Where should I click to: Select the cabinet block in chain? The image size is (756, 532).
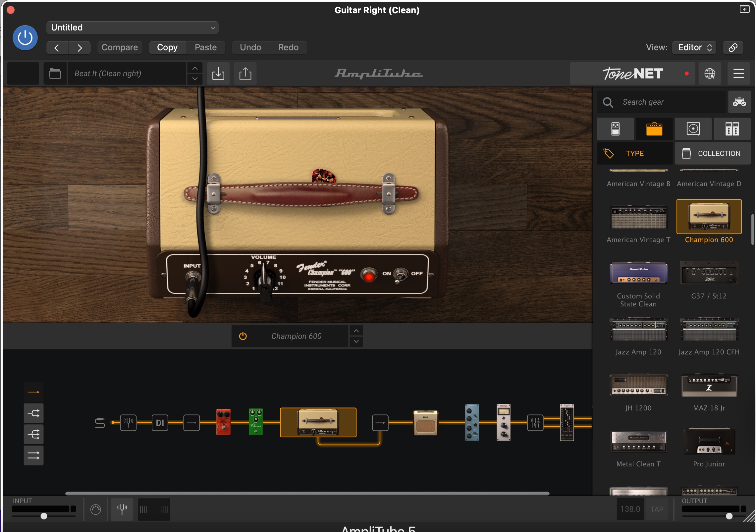[426, 422]
